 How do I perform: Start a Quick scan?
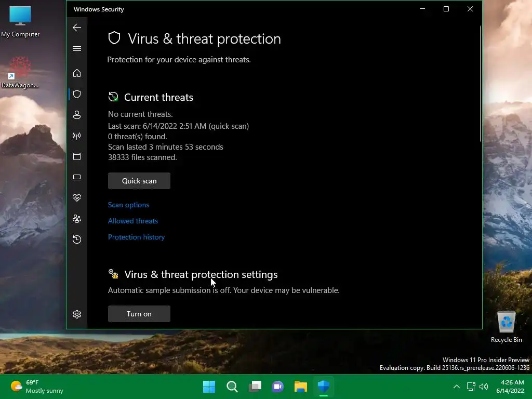click(x=139, y=181)
